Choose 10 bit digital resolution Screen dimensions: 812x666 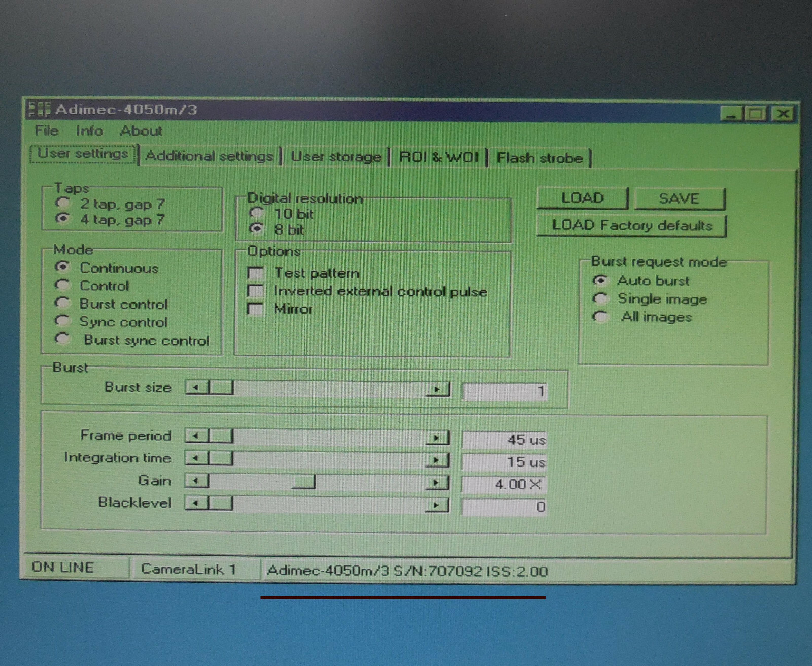coord(281,214)
